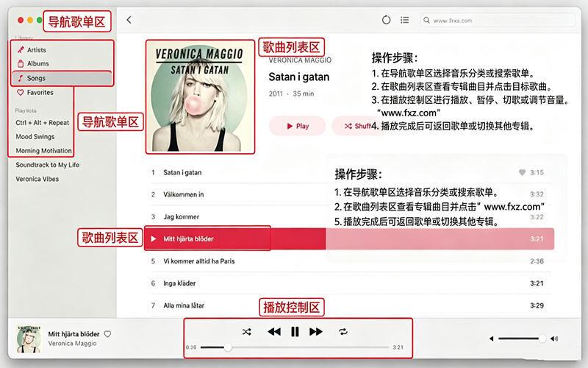Skip to the next track
The width and height of the screenshot is (588, 368).
(x=316, y=332)
